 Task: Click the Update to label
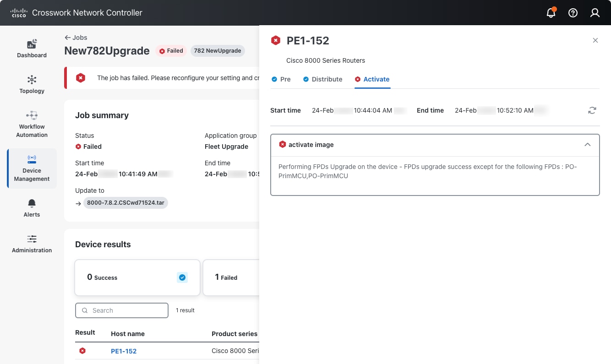click(x=90, y=190)
